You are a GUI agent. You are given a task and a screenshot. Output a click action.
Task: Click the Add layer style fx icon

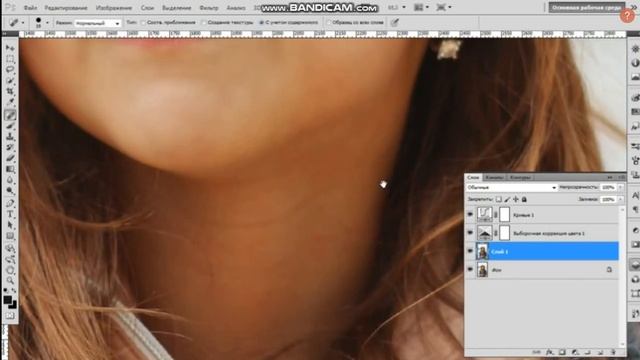click(x=549, y=352)
